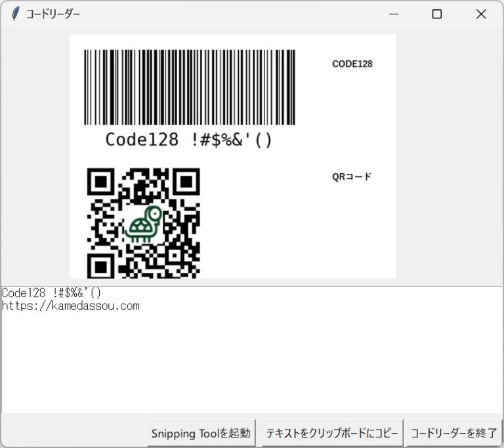Click the decoded Code128 line in the text box

52,293
